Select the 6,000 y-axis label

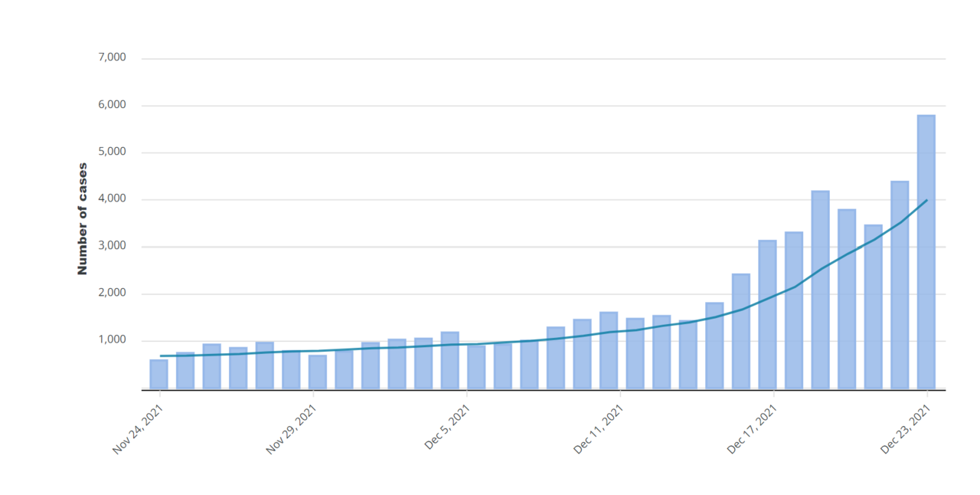[x=112, y=105]
